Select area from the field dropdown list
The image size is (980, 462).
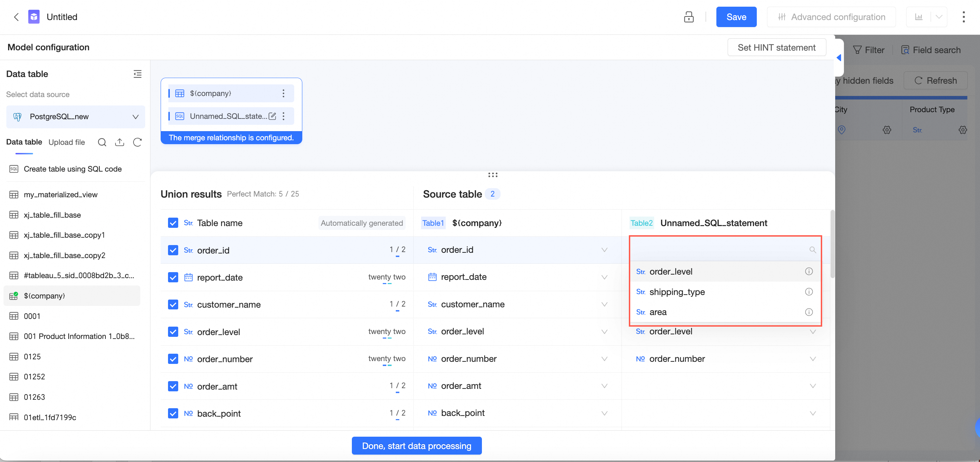pos(658,312)
